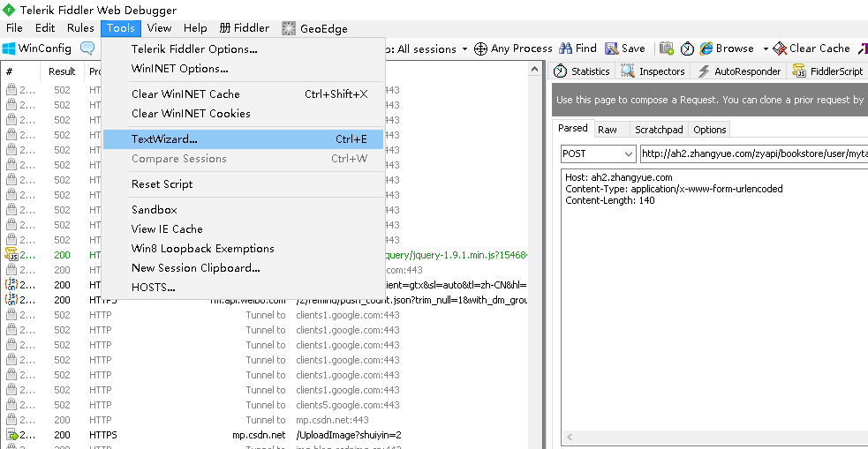Select View IE Cache
This screenshot has width=868, height=449.
[243, 229]
